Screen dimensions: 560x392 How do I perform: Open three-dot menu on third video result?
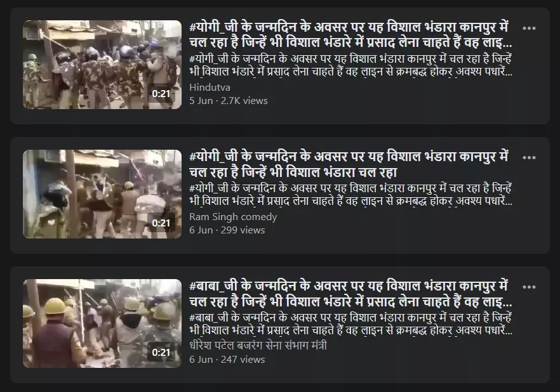[x=528, y=287]
